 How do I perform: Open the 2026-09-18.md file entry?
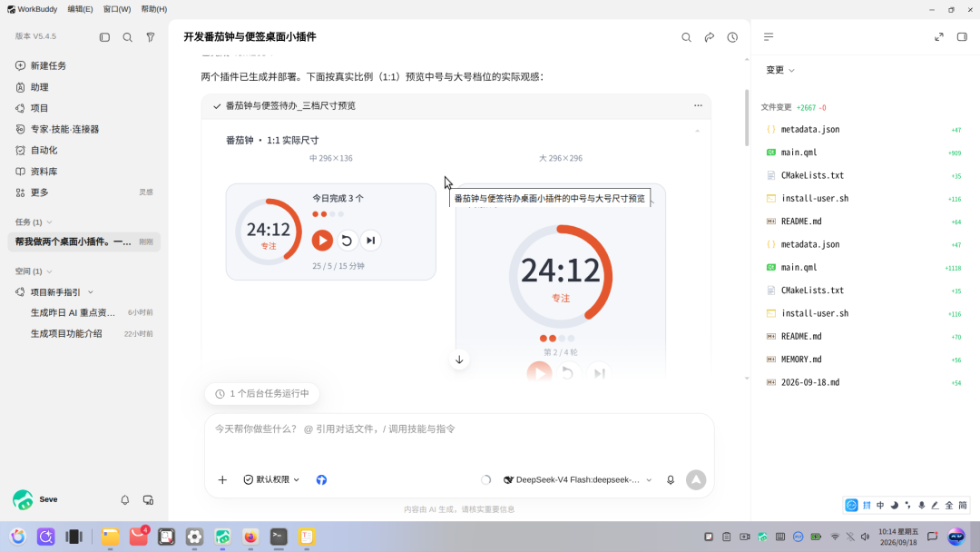(865, 382)
